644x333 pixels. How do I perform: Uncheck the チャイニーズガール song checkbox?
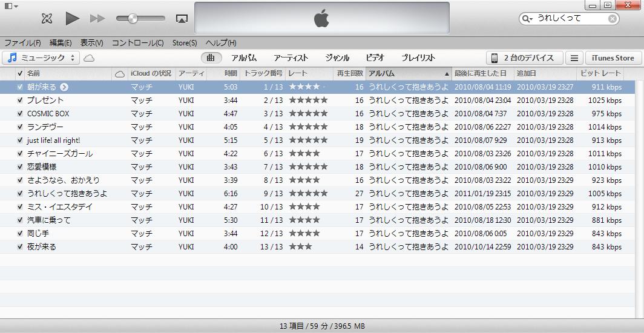coord(20,154)
